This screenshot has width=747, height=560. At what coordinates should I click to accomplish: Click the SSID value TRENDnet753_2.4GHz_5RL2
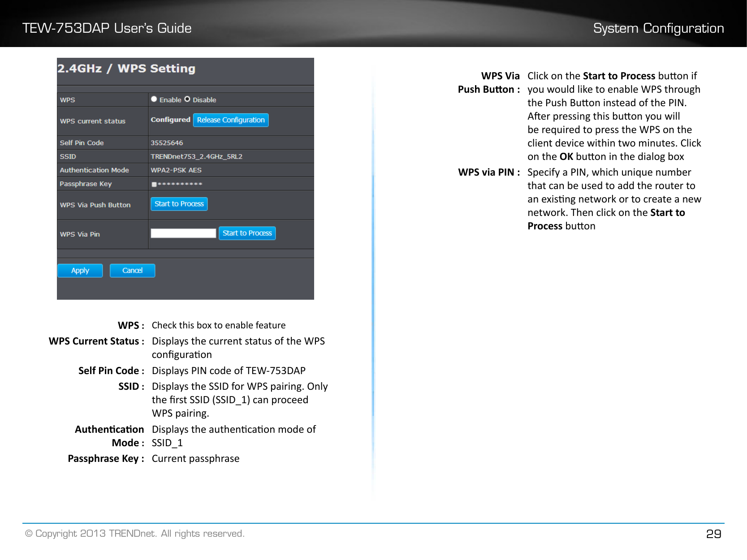click(196, 156)
